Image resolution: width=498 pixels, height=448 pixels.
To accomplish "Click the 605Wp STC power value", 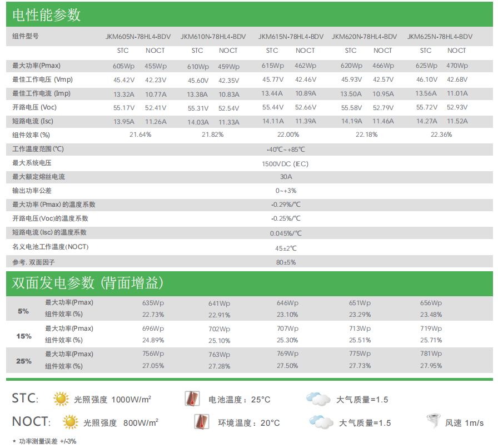I will 123,66.
